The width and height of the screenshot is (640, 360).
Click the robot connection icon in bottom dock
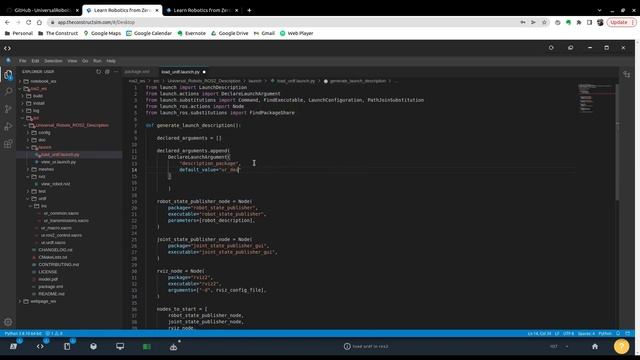[x=173, y=347]
